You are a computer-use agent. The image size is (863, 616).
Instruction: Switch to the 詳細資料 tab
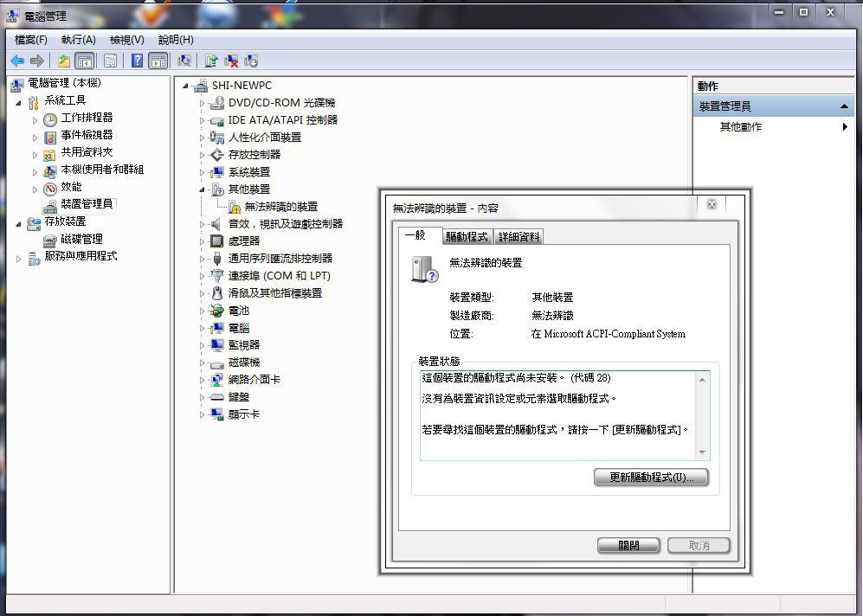519,237
